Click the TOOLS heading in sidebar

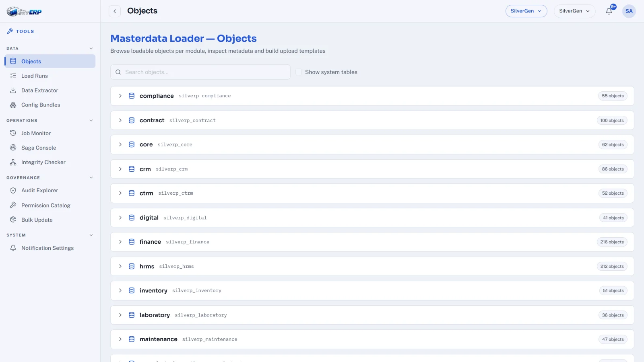[25, 31]
